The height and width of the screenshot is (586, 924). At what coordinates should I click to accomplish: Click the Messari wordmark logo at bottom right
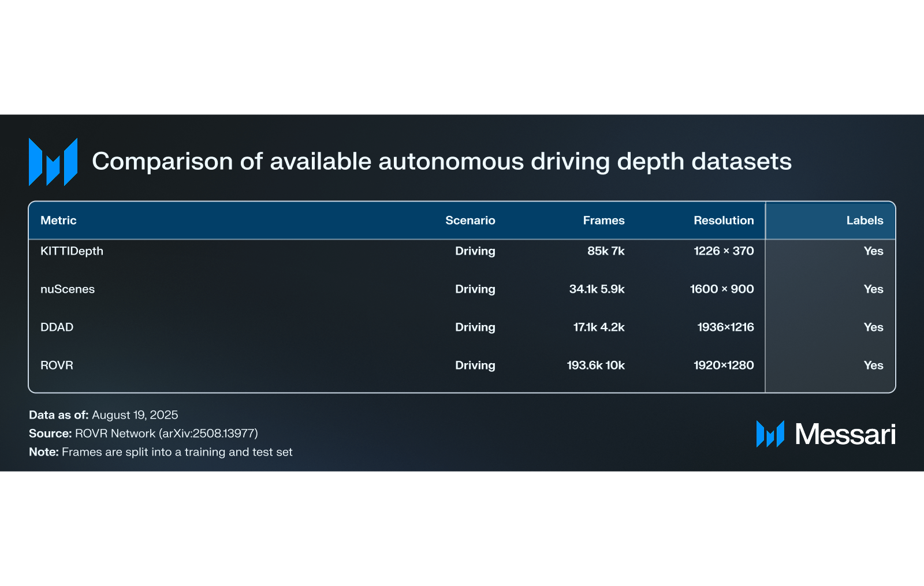click(x=826, y=434)
